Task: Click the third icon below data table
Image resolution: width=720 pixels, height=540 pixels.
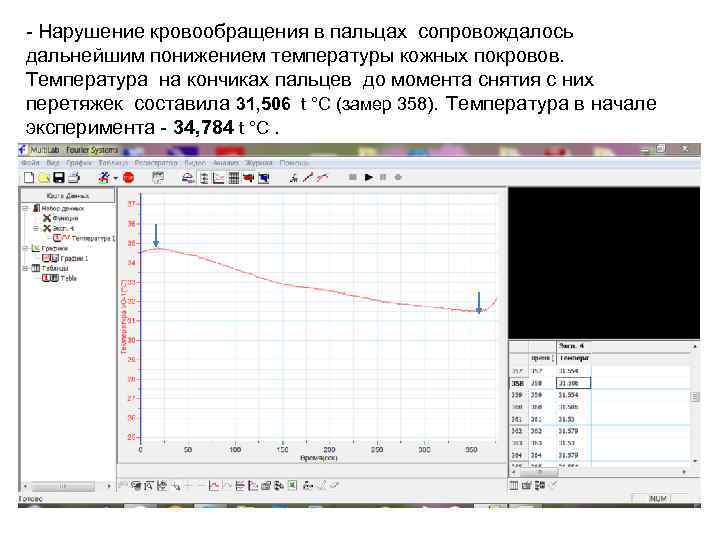Action: [x=540, y=485]
